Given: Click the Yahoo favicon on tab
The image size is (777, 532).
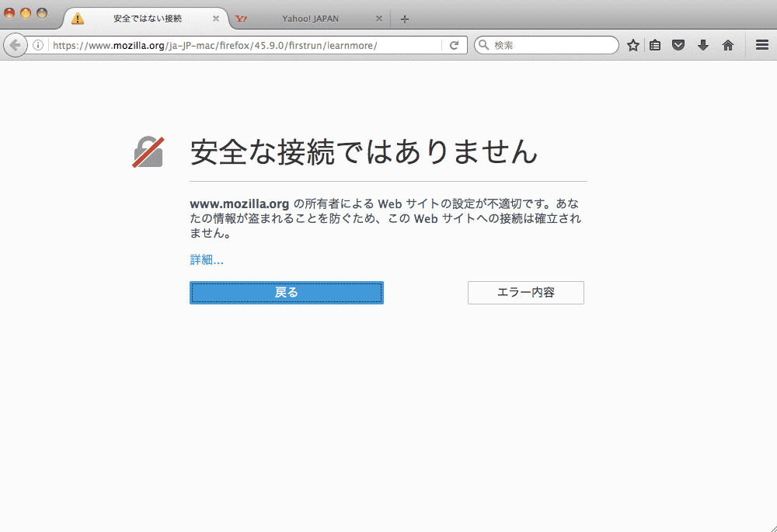Looking at the screenshot, I should (x=241, y=19).
